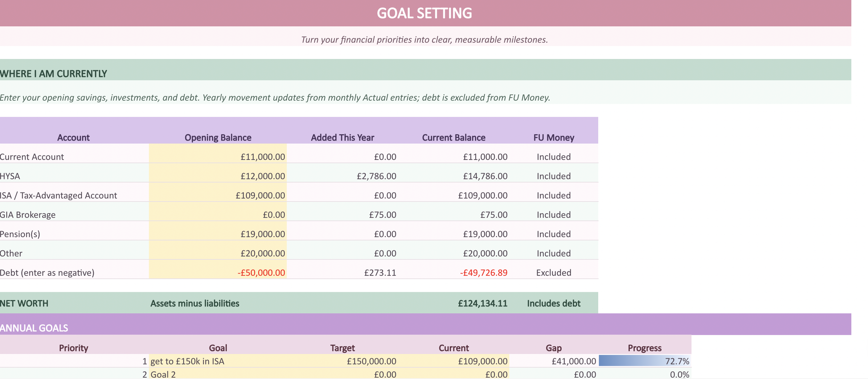Edit the 'Goal 2' name cell
The image size is (868, 379).
[x=218, y=374]
